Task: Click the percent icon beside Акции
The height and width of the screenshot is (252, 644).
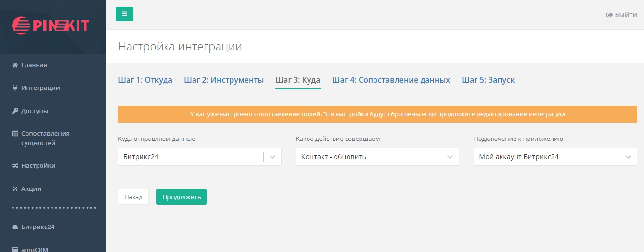Action: (x=15, y=189)
